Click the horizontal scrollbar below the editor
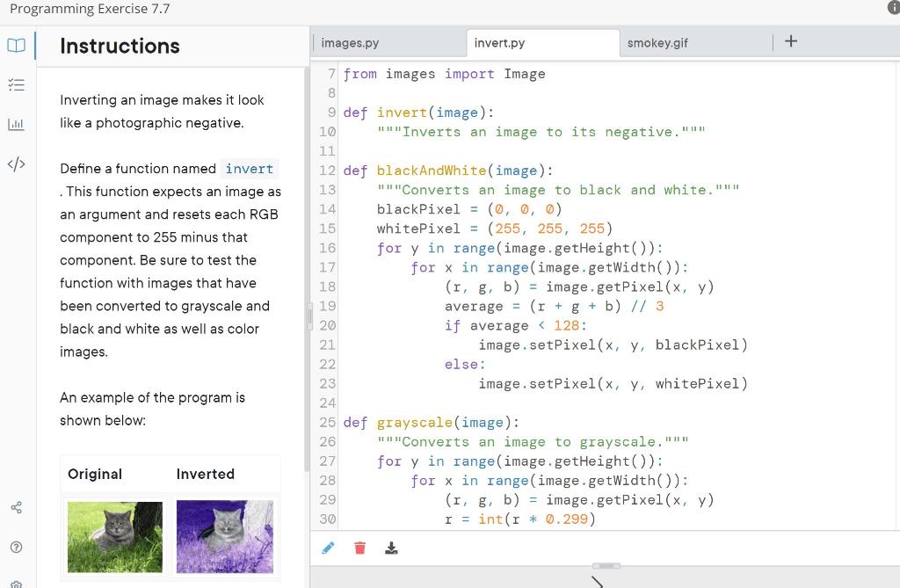The width and height of the screenshot is (900, 588). pos(609,566)
